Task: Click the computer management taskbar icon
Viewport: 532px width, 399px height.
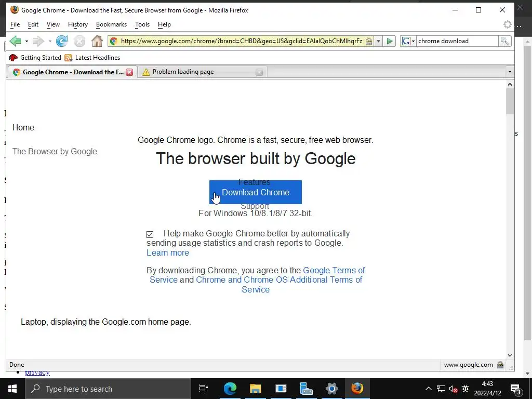Action: [306, 389]
